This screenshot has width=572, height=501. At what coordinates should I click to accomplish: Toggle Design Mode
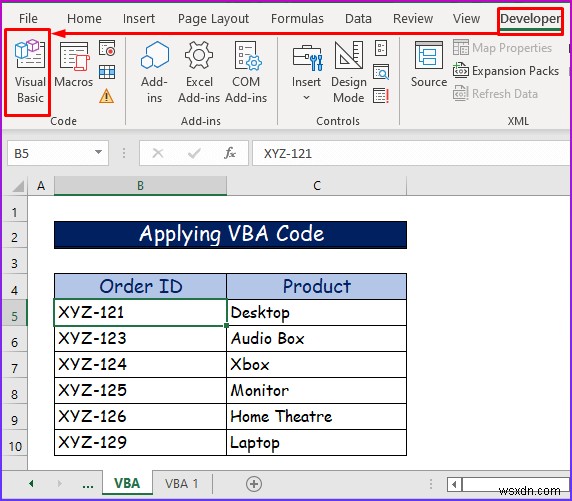pyautogui.click(x=348, y=72)
